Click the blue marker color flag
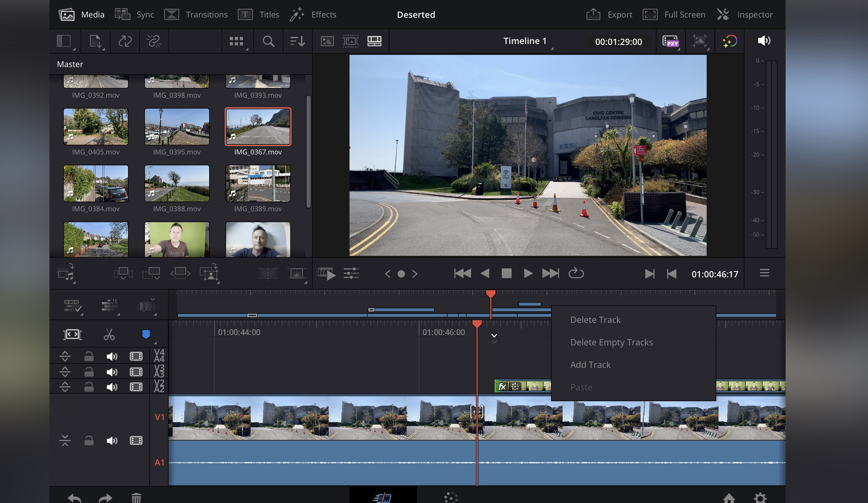The width and height of the screenshot is (868, 503). pos(146,334)
